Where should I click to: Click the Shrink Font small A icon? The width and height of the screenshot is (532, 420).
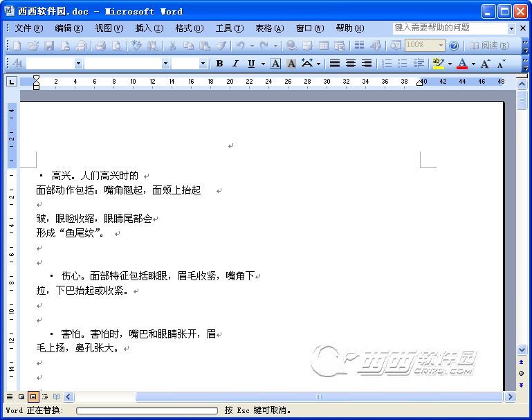coord(501,63)
